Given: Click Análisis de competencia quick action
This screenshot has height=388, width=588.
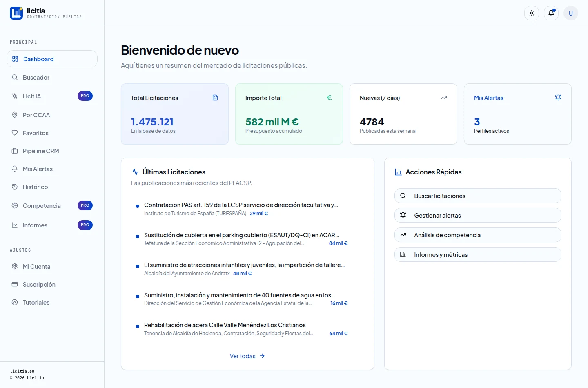Looking at the screenshot, I should (x=478, y=235).
